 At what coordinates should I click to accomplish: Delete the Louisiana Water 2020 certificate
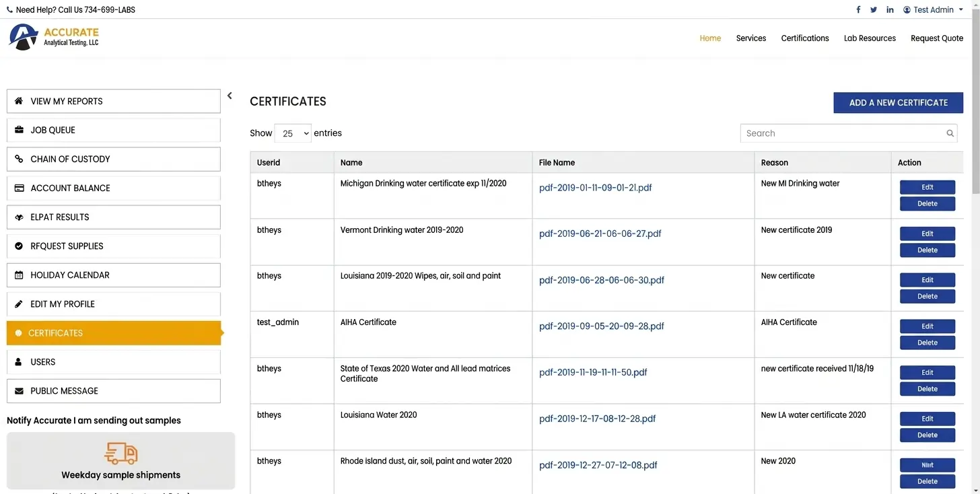(x=928, y=435)
